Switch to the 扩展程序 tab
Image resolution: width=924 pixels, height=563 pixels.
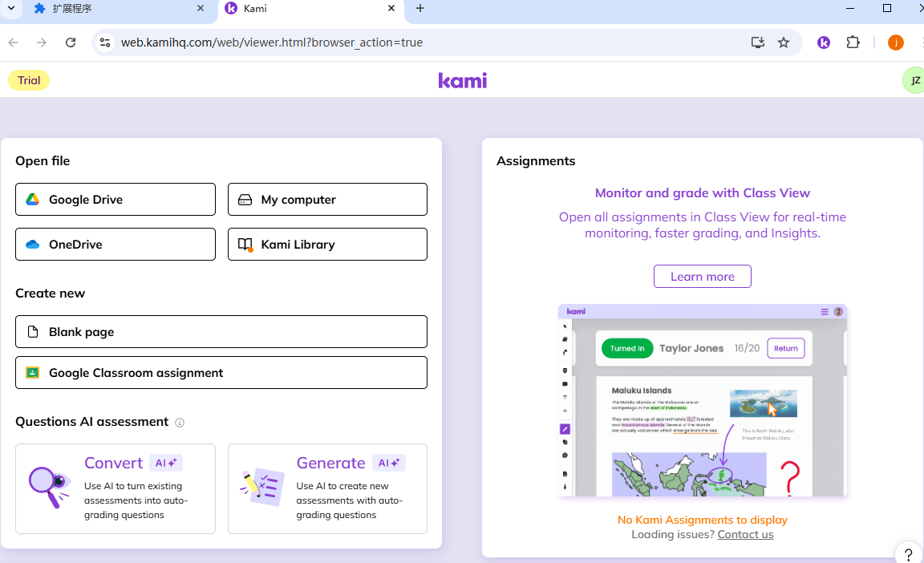pyautogui.click(x=118, y=9)
